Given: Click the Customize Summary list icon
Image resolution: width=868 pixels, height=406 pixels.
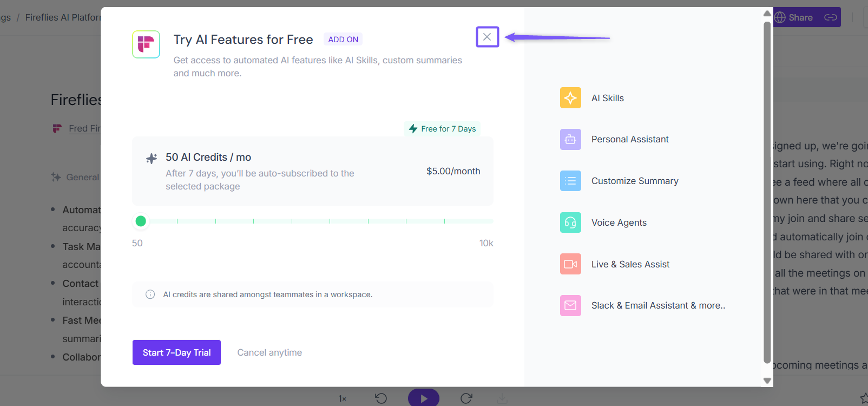Looking at the screenshot, I should [570, 181].
